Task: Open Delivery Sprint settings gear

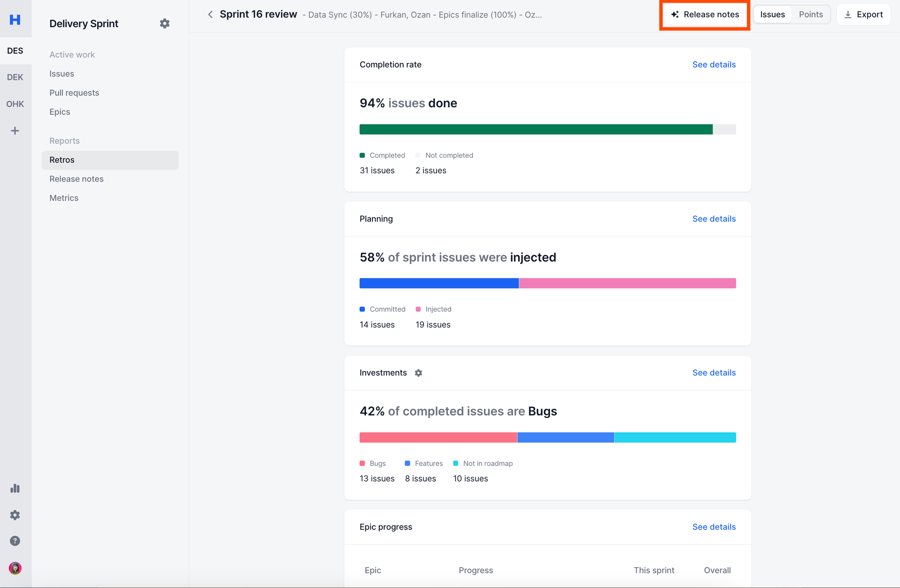Action: click(x=164, y=23)
